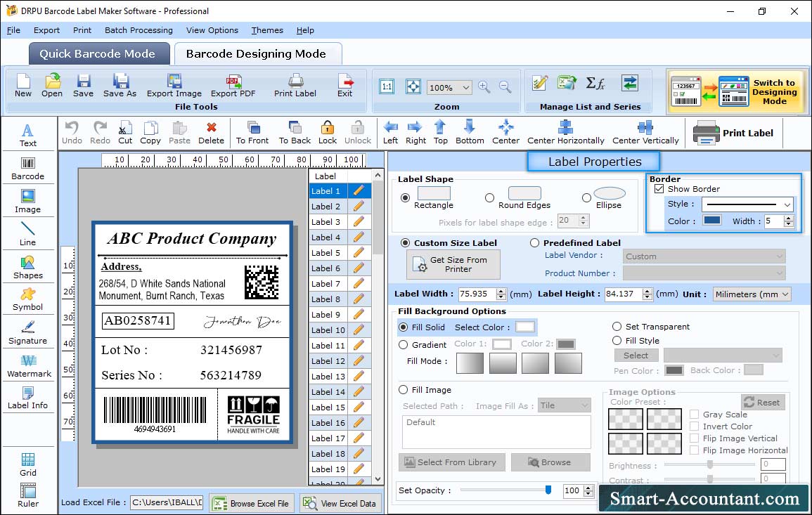Choose Set Transparent option
The image size is (812, 515).
(x=617, y=327)
